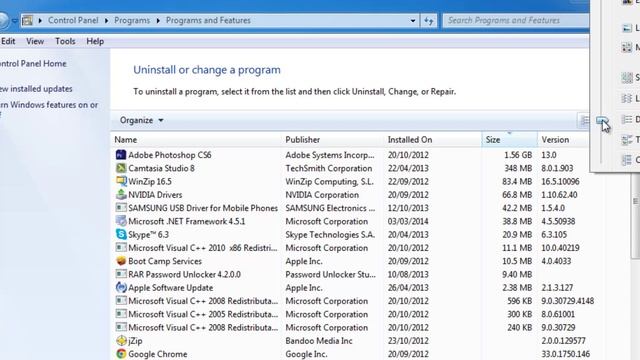Click the view size slider handle
640x360 pixels.
(602, 120)
